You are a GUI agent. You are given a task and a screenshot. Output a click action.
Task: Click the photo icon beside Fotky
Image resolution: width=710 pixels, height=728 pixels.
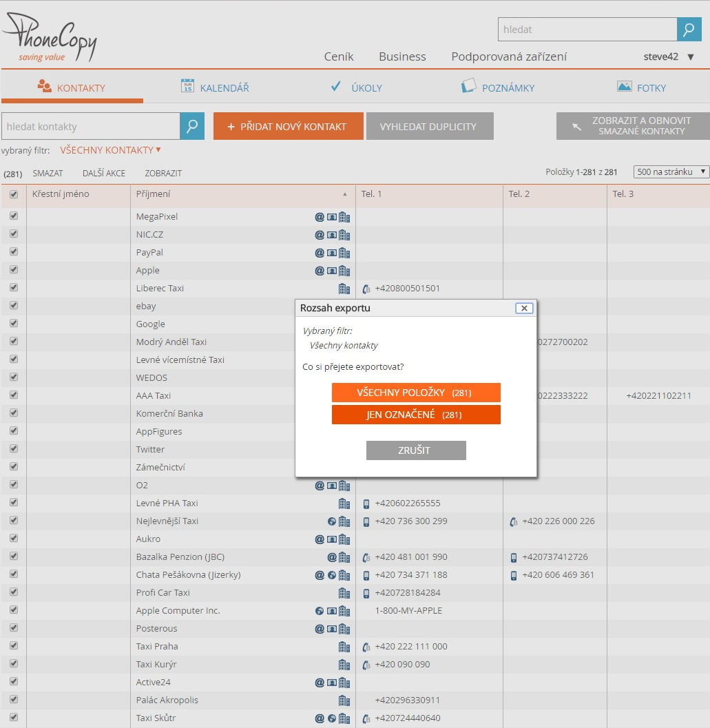coord(624,86)
